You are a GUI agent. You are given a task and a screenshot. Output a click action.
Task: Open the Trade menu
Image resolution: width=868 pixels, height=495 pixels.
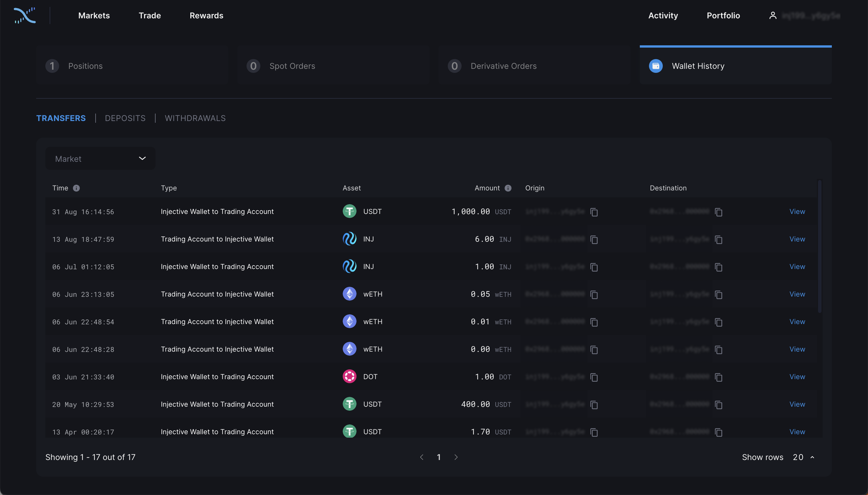150,15
